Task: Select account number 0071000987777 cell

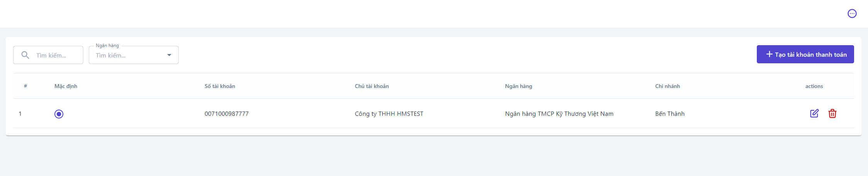Action: tap(226, 114)
